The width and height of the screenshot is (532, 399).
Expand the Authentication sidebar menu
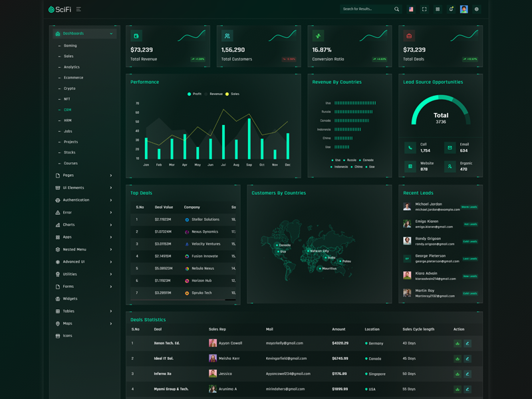pyautogui.click(x=84, y=200)
